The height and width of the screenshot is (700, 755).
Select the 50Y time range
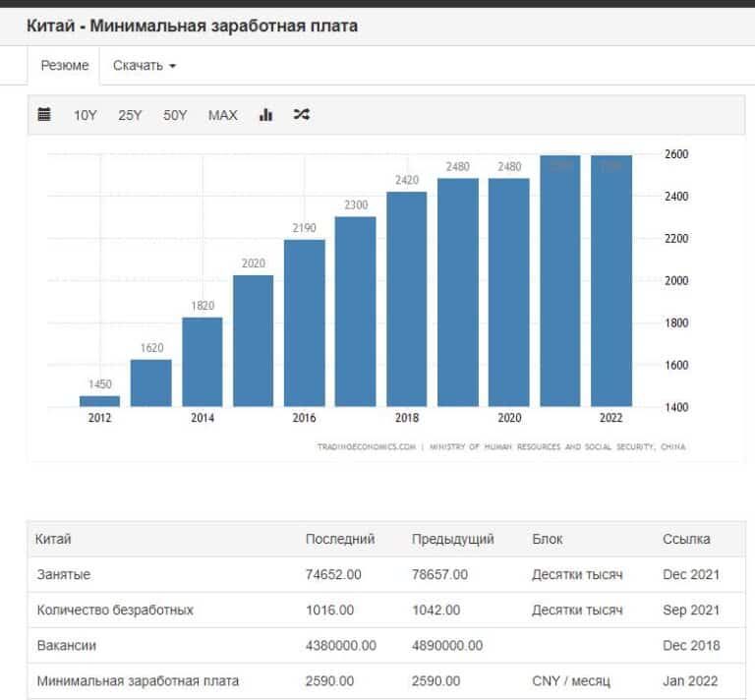tap(175, 115)
